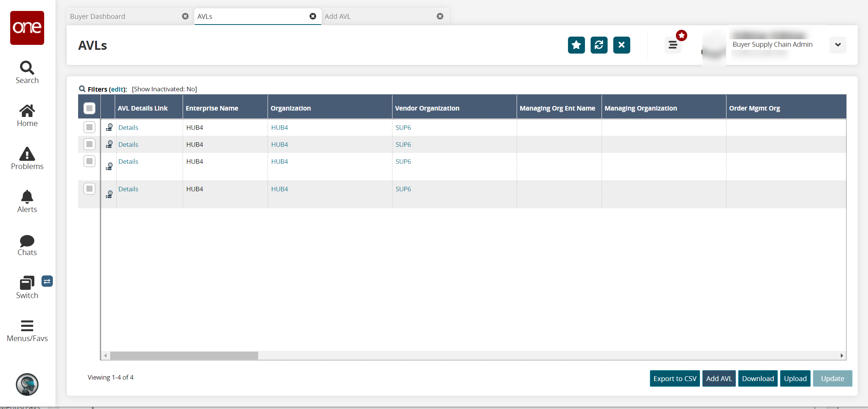Go to Home from the sidebar
Image resolution: width=868 pixels, height=409 pixels.
tap(27, 115)
